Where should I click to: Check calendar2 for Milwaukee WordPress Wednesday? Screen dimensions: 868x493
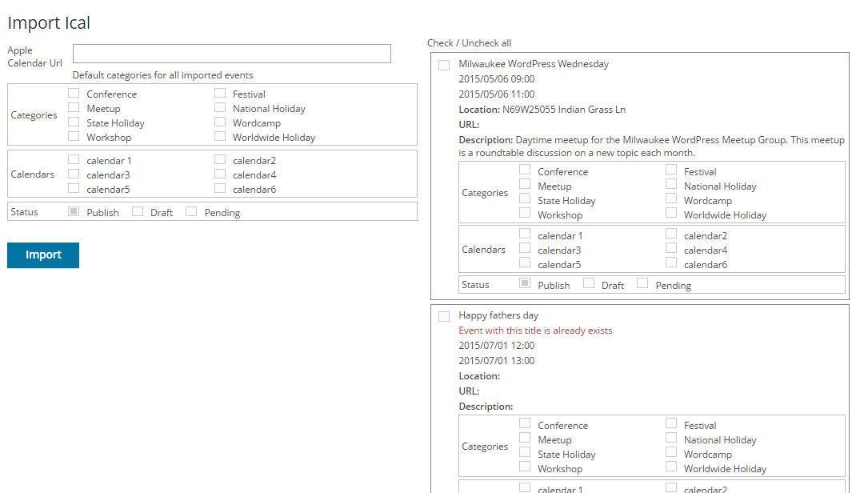click(671, 234)
